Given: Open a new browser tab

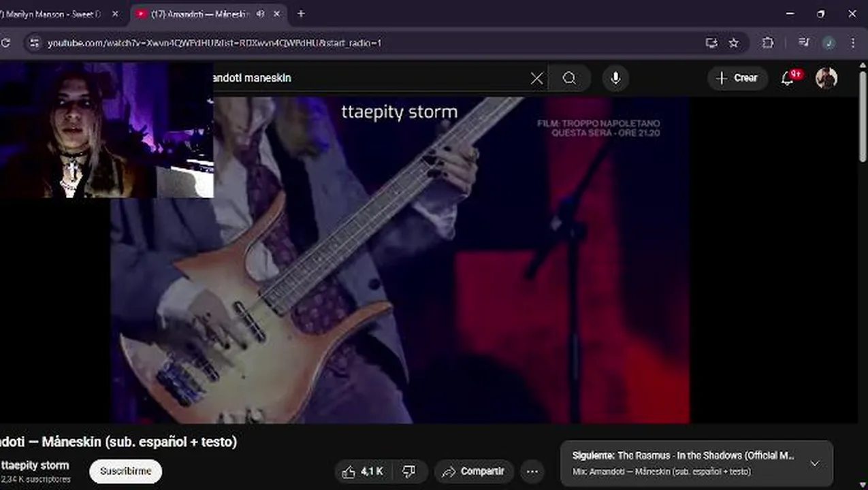Looking at the screenshot, I should pyautogui.click(x=301, y=14).
